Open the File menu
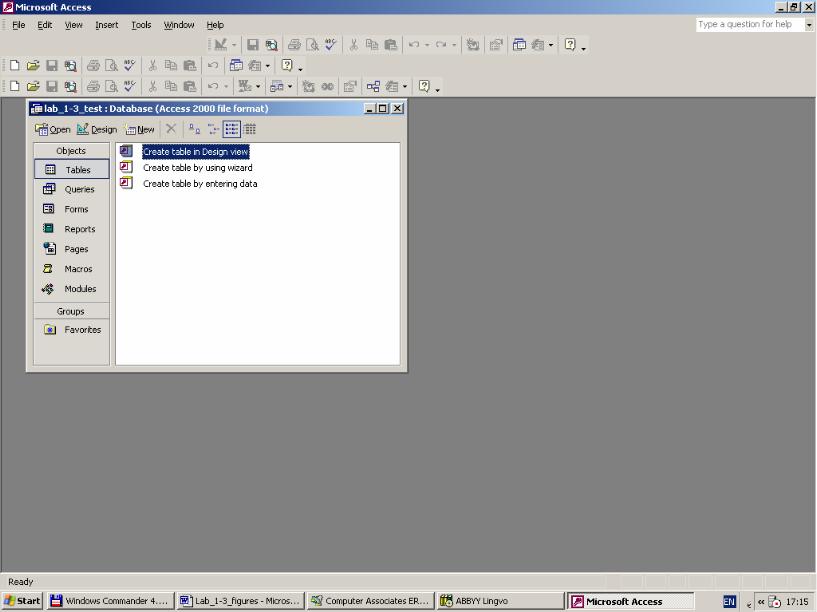817x612 pixels. 19,25
